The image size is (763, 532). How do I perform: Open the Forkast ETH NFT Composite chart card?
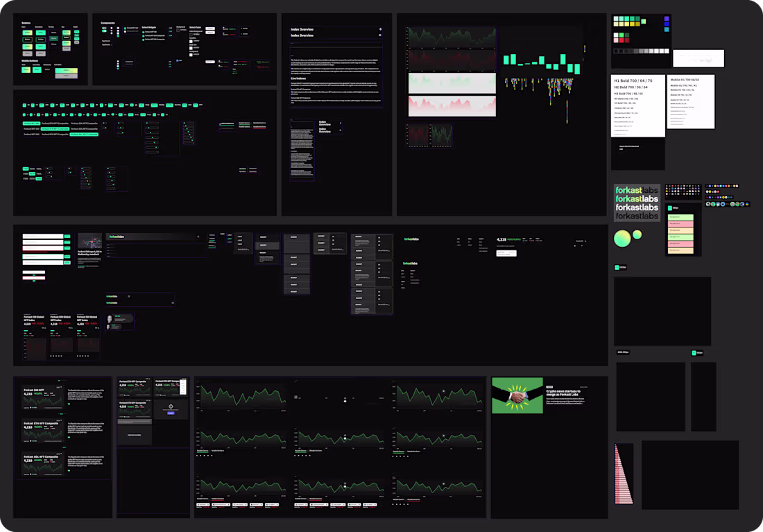point(43,431)
